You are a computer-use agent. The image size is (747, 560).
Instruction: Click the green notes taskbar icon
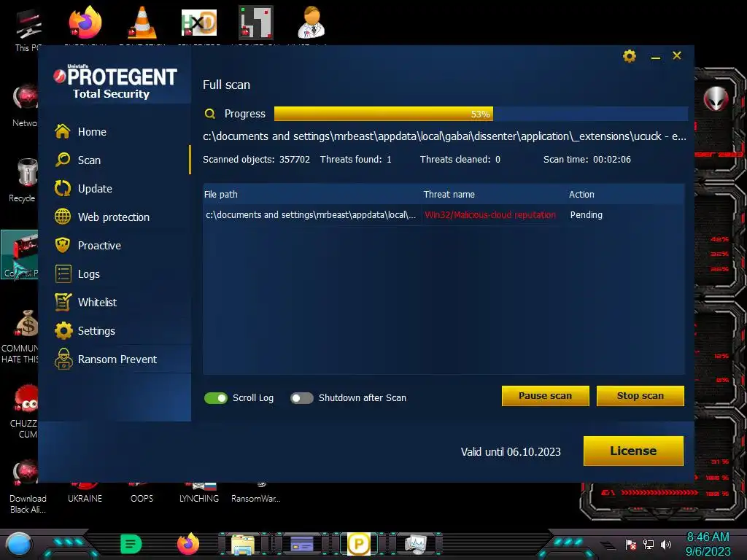(131, 544)
